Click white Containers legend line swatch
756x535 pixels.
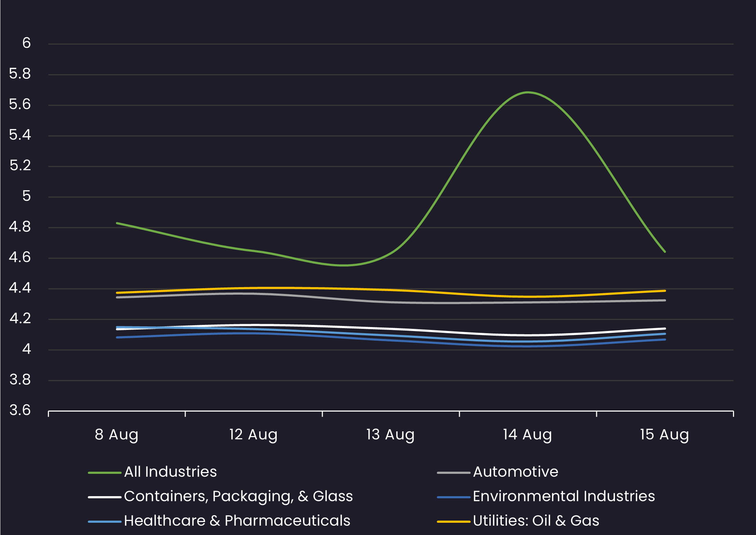pyautogui.click(x=104, y=497)
